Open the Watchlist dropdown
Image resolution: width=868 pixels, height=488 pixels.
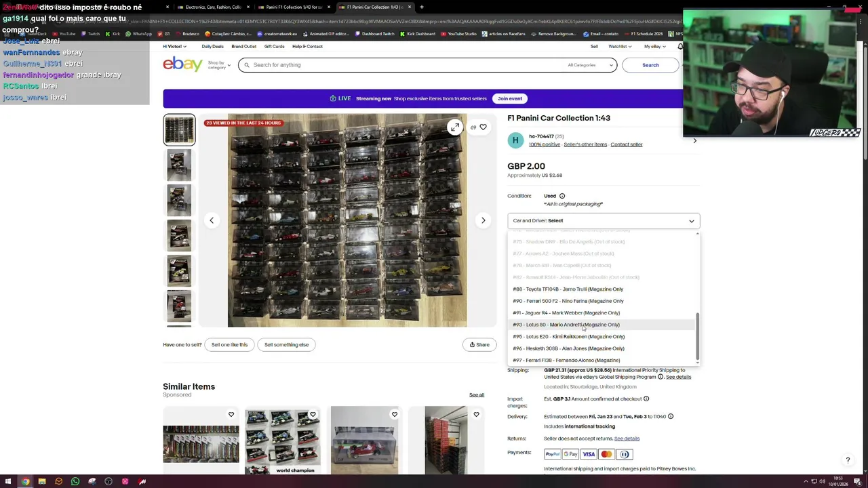(x=620, y=46)
